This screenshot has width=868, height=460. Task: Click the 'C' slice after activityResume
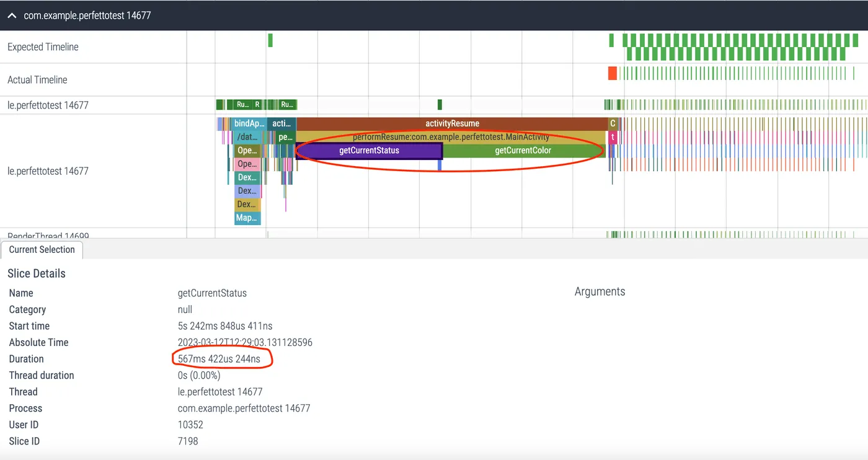[x=613, y=123]
